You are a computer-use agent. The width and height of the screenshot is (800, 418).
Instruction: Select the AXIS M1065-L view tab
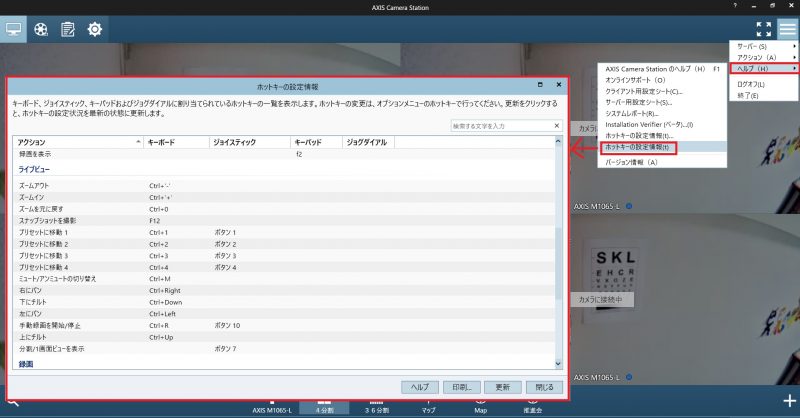click(x=272, y=407)
